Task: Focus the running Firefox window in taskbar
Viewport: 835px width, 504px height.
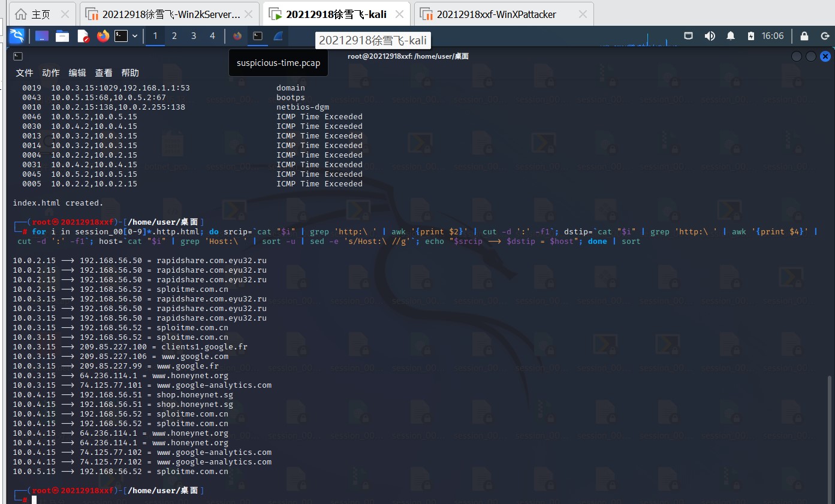Action: [237, 36]
